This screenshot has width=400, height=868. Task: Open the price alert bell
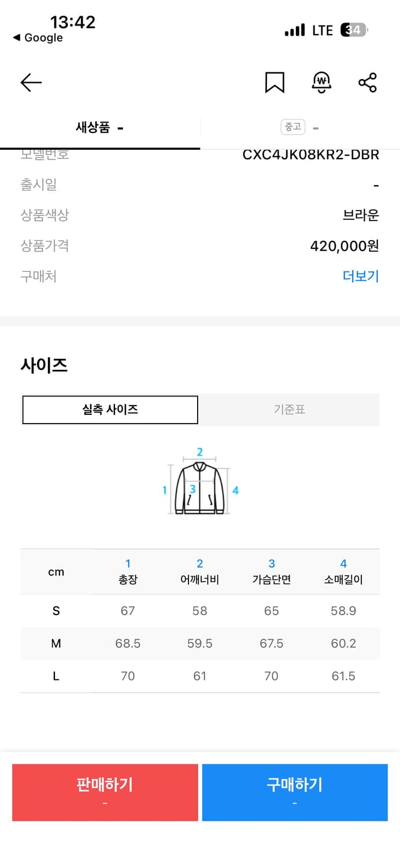321,83
